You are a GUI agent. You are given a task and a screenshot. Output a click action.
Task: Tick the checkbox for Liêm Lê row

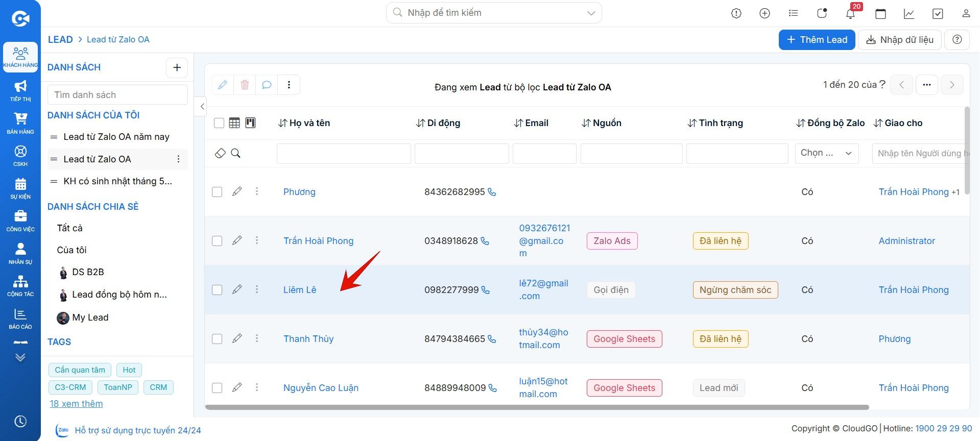click(x=217, y=290)
